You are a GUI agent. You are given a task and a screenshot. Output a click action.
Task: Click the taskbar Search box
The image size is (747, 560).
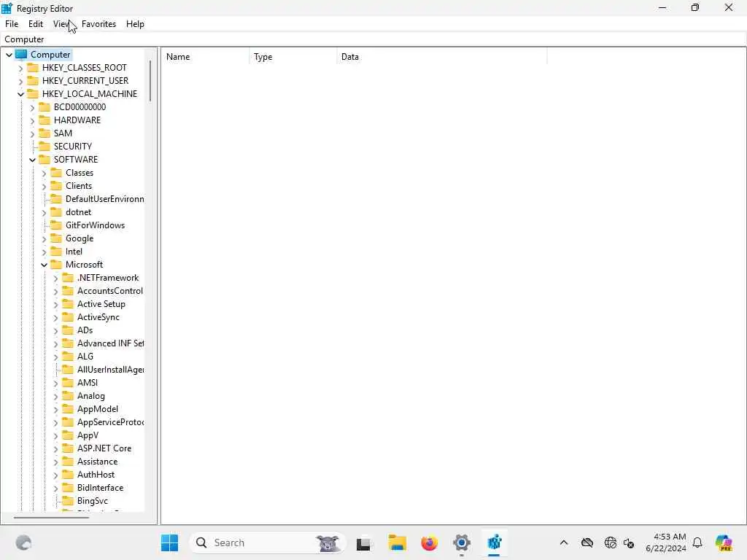pos(267,542)
